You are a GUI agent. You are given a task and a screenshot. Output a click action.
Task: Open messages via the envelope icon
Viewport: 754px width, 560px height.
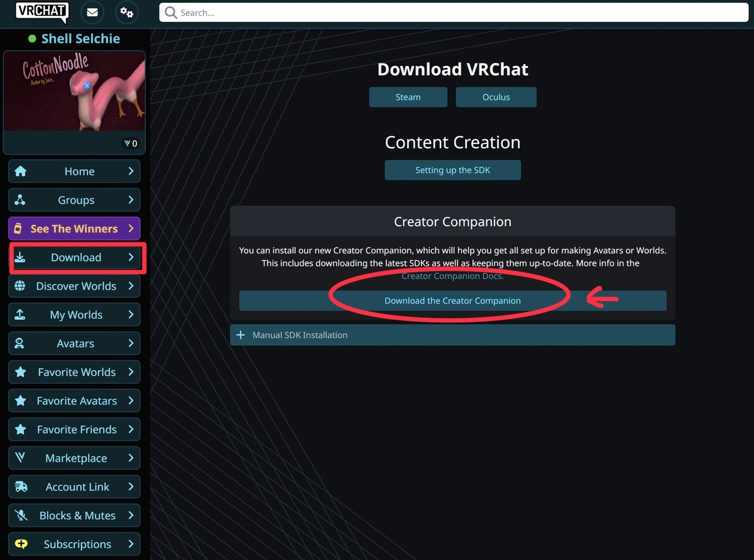click(x=92, y=12)
